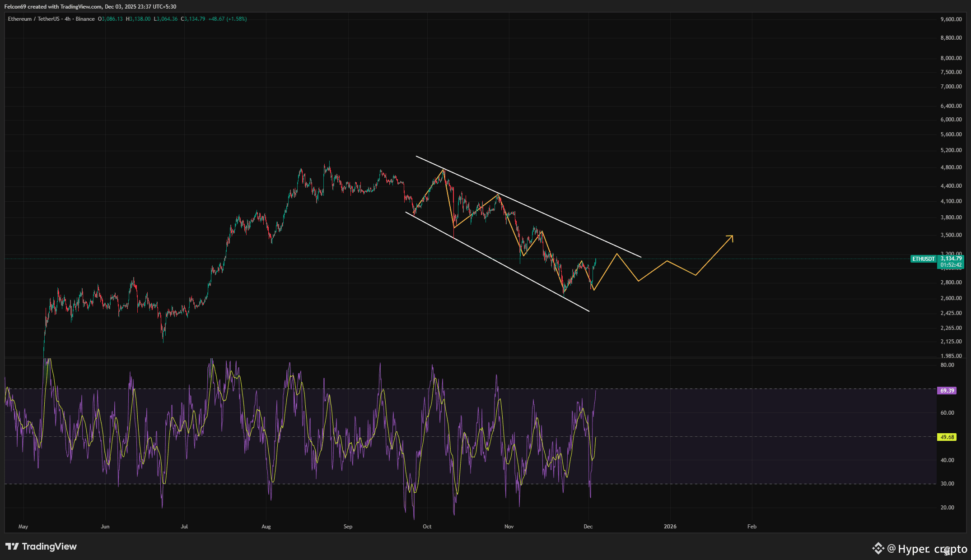Click the 4,100.00 price axis label
This screenshot has height=560, width=971.
[951, 201]
